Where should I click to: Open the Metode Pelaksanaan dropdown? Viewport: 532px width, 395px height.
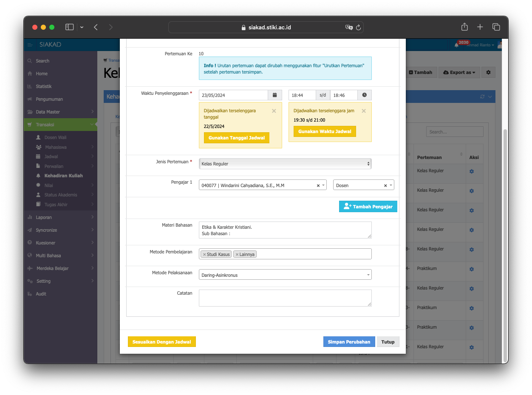point(285,275)
